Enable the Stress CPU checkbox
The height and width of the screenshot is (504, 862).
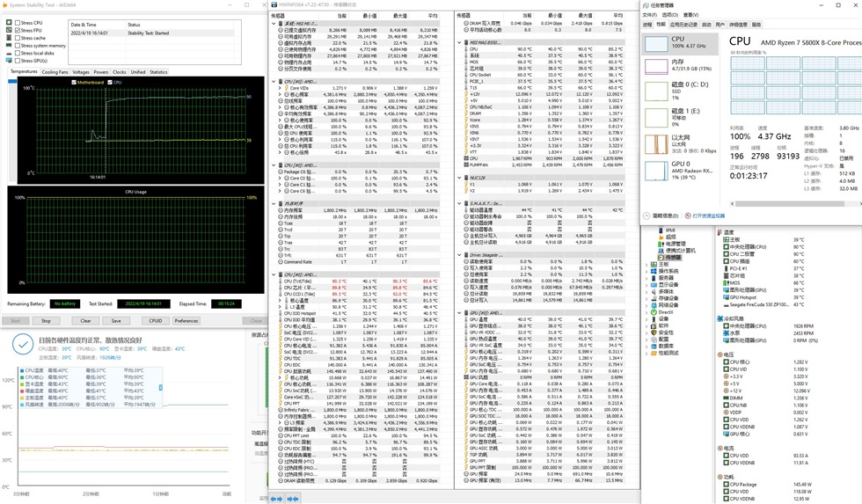(18, 23)
